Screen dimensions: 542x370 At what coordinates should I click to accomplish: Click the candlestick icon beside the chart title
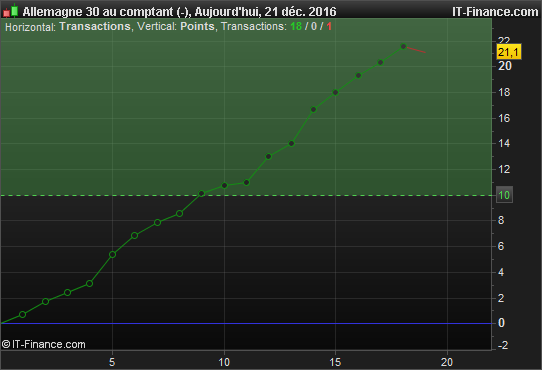(x=10, y=10)
